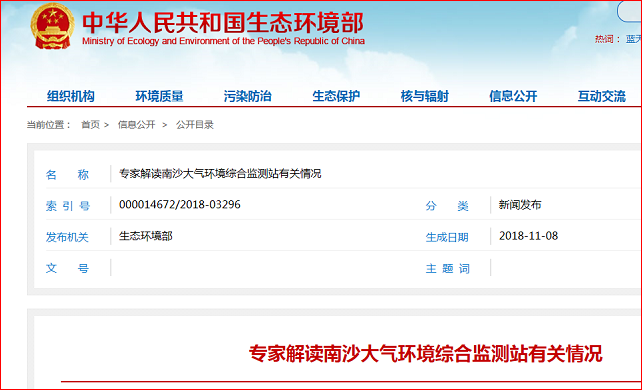The width and height of the screenshot is (642, 390).
Task: Click the hot-word link next to 热词
Action: [633, 39]
